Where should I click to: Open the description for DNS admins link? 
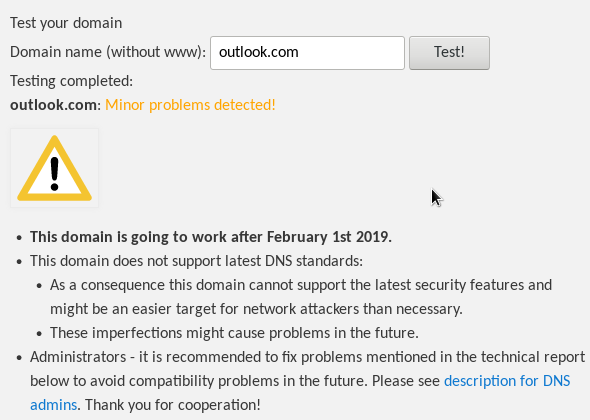pos(507,381)
